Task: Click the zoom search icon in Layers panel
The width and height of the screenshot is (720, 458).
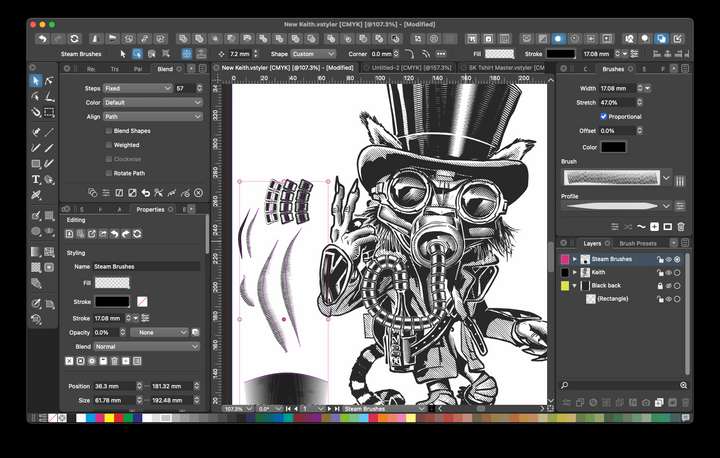Action: (x=683, y=385)
